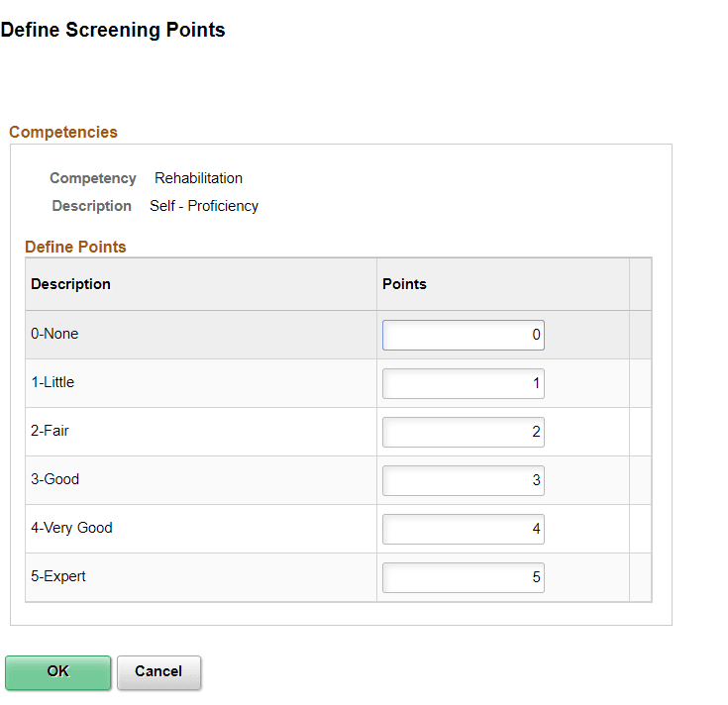This screenshot has width=728, height=705.
Task: Click the 5-Expert description text
Action: pos(58,576)
